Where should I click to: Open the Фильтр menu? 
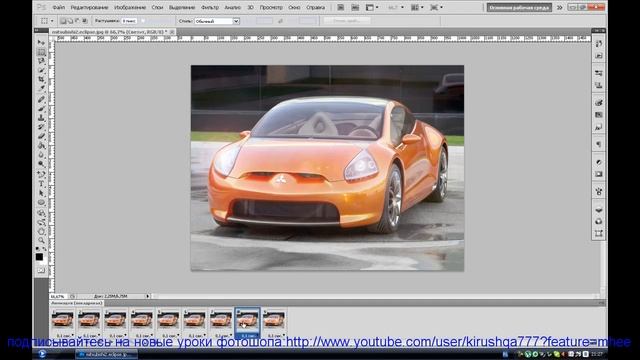pos(210,7)
